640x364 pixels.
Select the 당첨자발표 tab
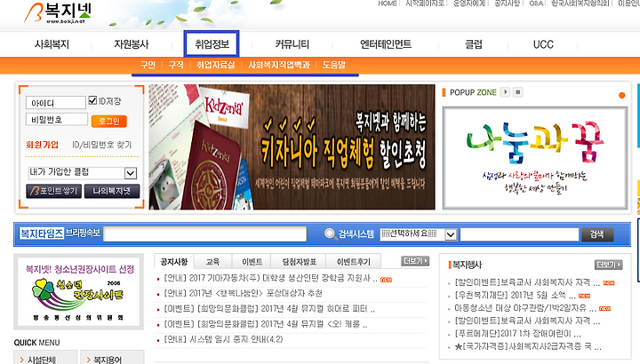300,262
